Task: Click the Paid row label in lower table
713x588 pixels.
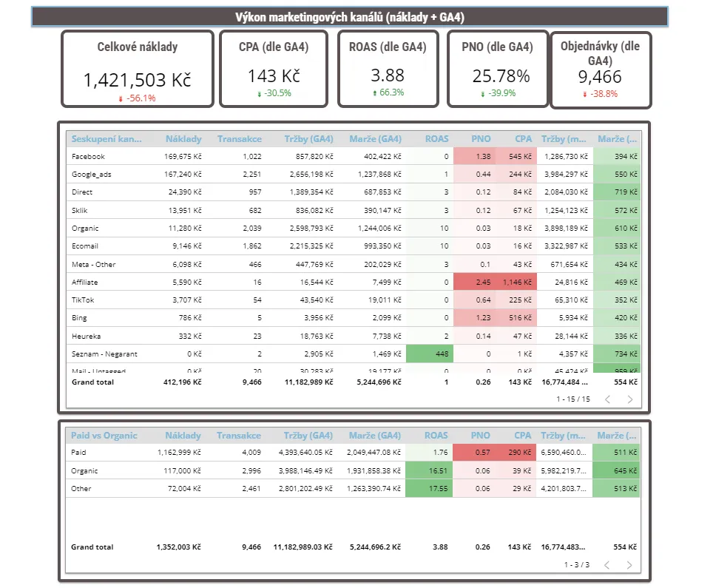Action: click(x=78, y=452)
